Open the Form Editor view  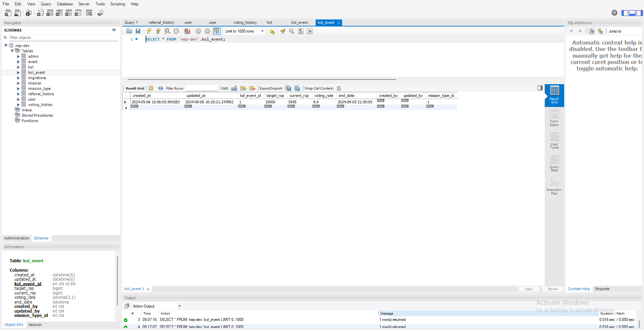coord(554,118)
